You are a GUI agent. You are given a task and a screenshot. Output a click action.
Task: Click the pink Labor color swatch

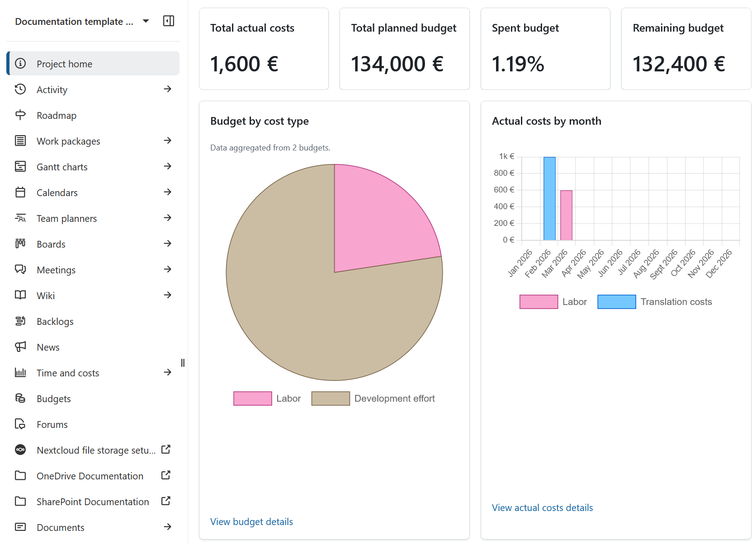pos(252,398)
